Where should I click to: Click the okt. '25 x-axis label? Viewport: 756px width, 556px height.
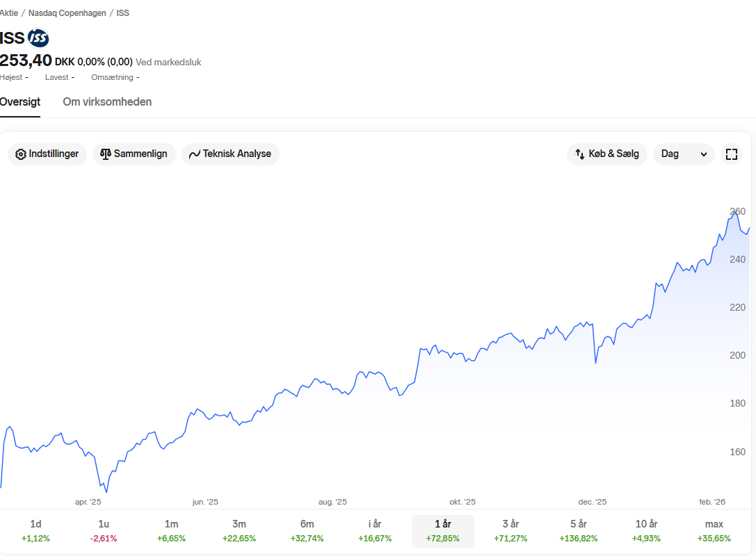(x=463, y=502)
